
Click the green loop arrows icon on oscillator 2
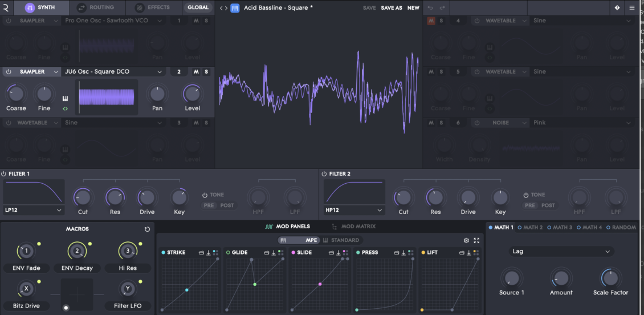(x=65, y=108)
